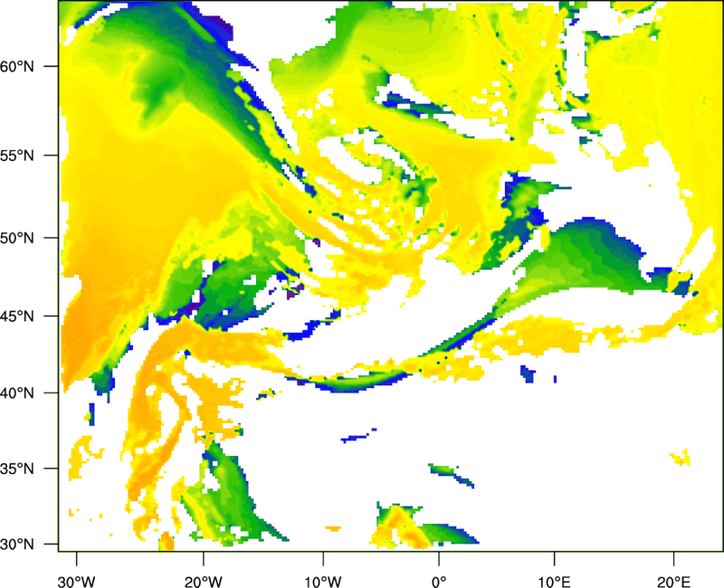724x588 pixels.
Task: Click the 60°N latitude label
Action: 17,66
